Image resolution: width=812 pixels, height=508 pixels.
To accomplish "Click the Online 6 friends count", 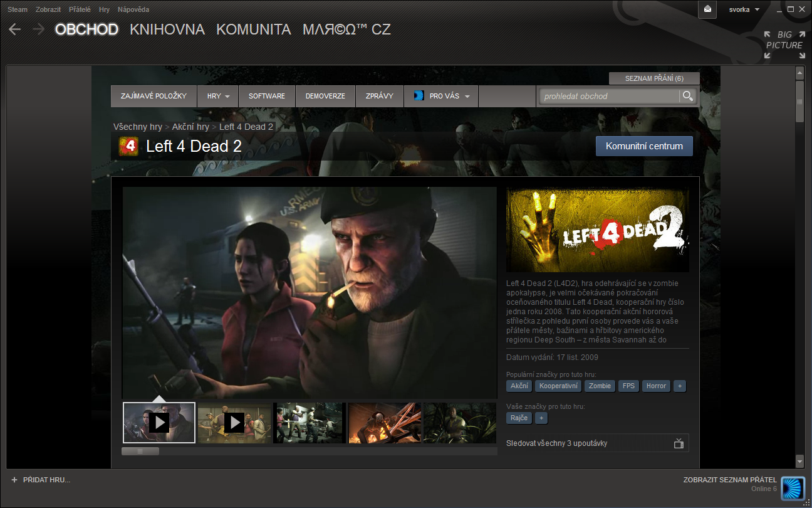I will [x=764, y=489].
